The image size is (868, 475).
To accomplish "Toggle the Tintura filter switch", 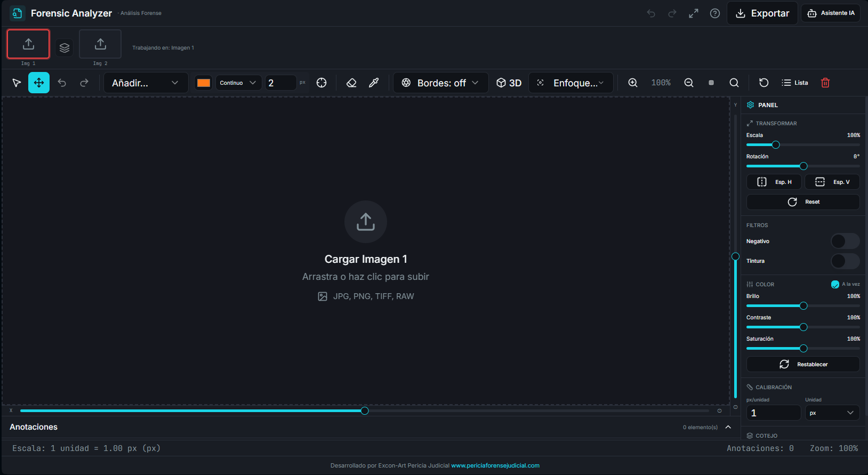I will 845,261.
